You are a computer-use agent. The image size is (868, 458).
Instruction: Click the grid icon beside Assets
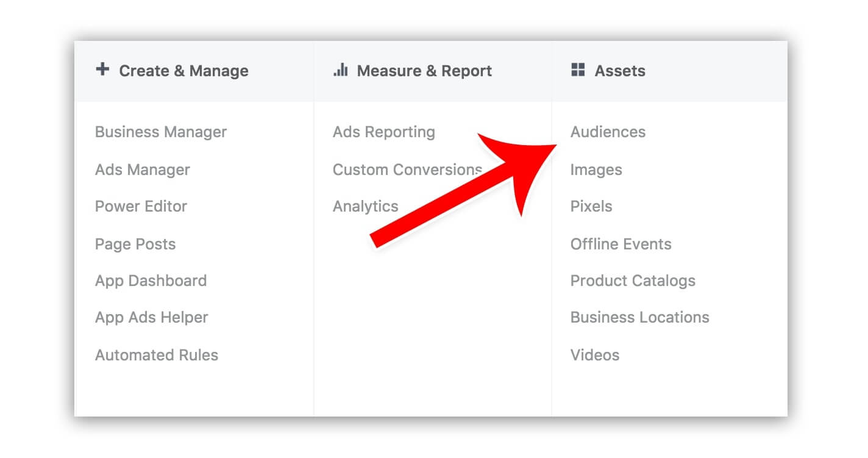click(578, 70)
